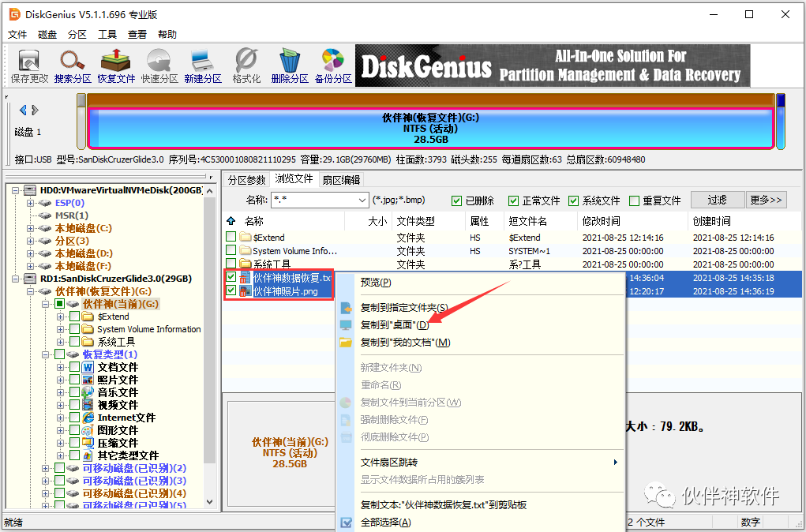Click the 更多>> button

click(766, 200)
